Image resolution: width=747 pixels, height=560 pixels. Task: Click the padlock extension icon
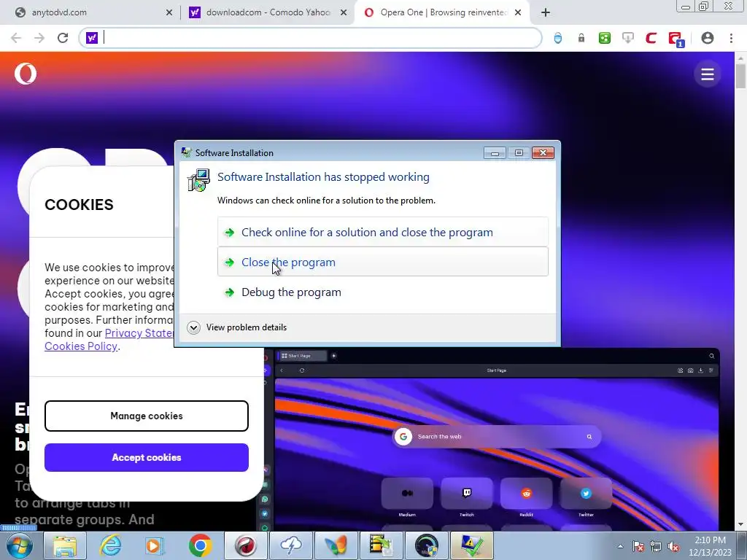click(x=581, y=38)
